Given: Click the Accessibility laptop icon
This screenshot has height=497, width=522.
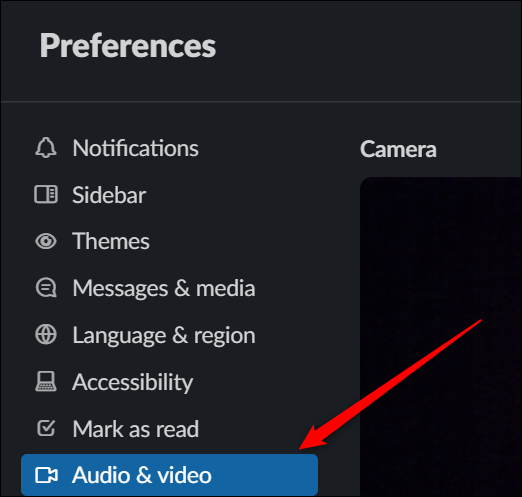Looking at the screenshot, I should click(46, 381).
